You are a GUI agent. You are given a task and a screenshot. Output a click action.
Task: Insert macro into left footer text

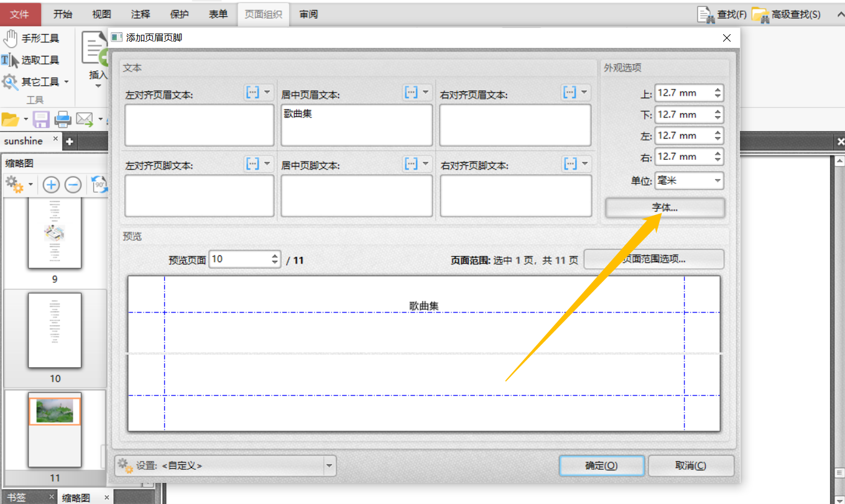(252, 163)
